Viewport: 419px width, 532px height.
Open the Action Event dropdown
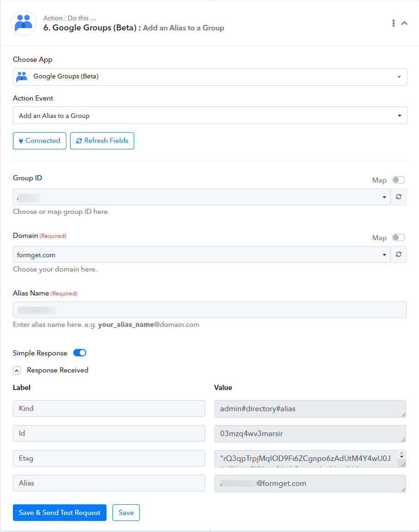coord(210,116)
